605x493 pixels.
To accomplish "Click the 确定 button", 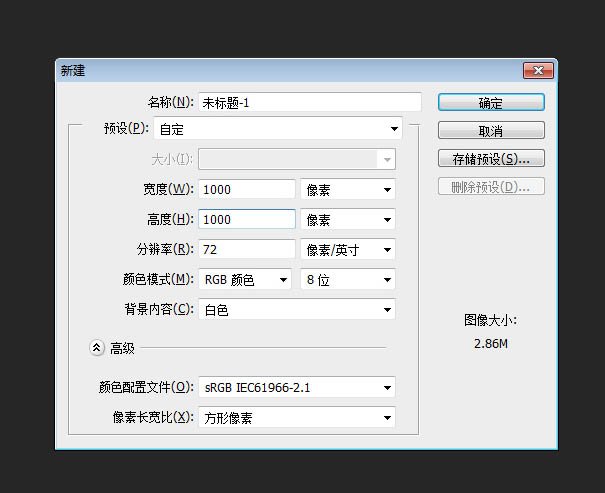I will [x=491, y=102].
